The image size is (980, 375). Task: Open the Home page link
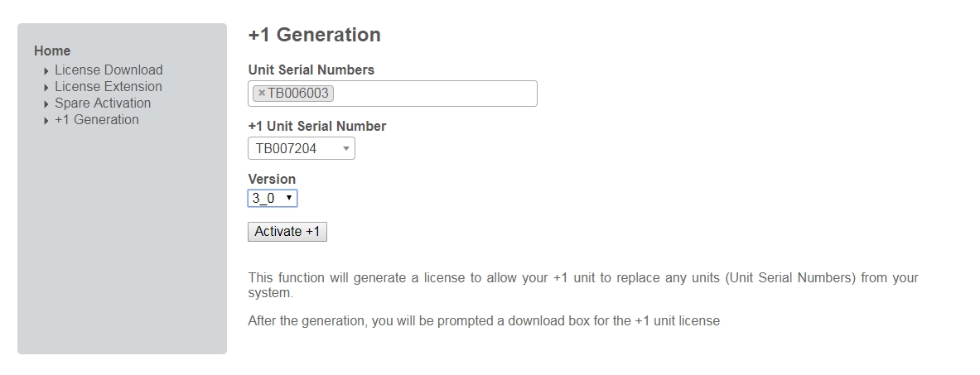click(52, 50)
